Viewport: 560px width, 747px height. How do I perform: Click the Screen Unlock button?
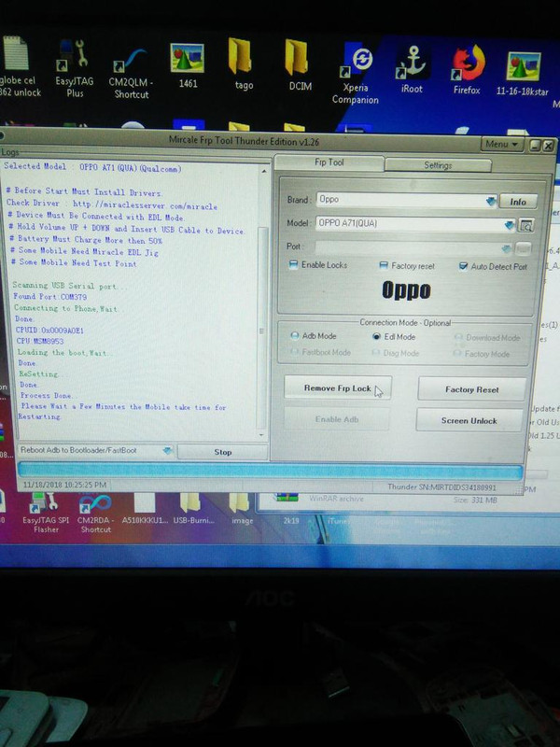point(469,421)
